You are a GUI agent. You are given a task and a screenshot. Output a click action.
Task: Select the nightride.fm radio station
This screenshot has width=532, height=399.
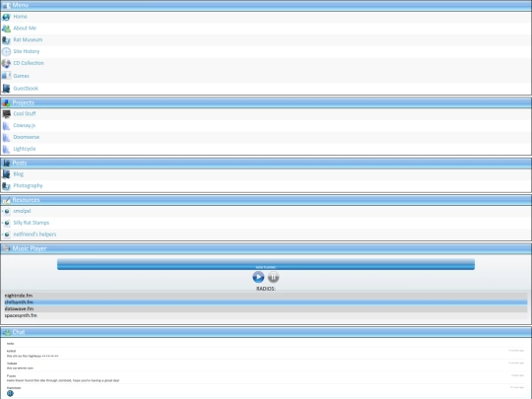[266, 296]
